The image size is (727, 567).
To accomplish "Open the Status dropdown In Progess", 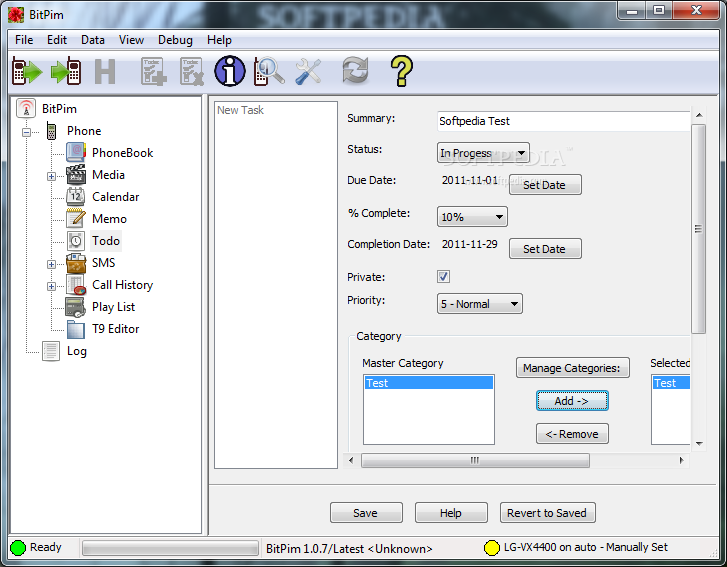I will [x=483, y=153].
